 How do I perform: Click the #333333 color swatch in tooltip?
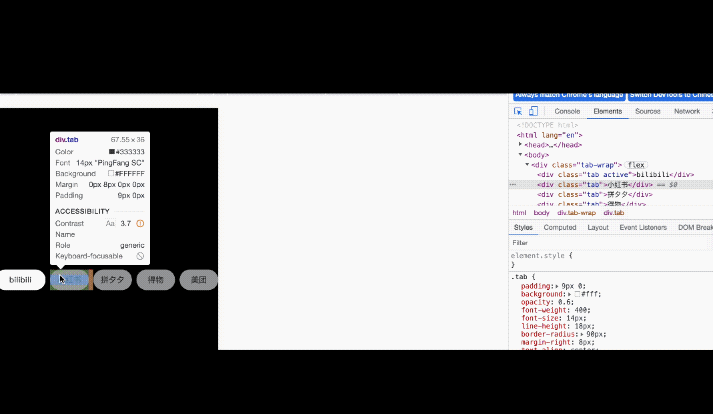click(112, 151)
